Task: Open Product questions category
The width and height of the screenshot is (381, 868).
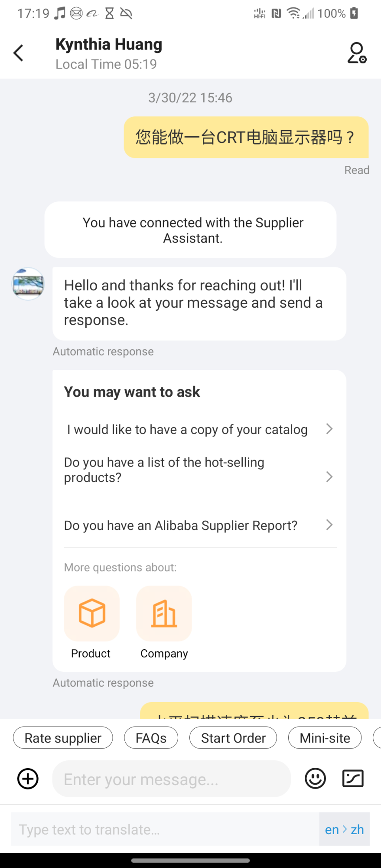Action: (x=91, y=614)
